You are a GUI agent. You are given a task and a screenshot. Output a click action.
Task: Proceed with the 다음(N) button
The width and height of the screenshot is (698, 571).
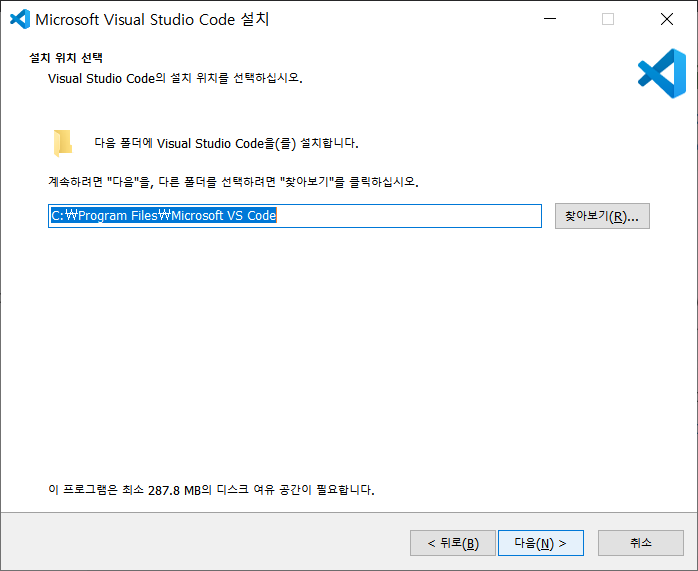541,543
